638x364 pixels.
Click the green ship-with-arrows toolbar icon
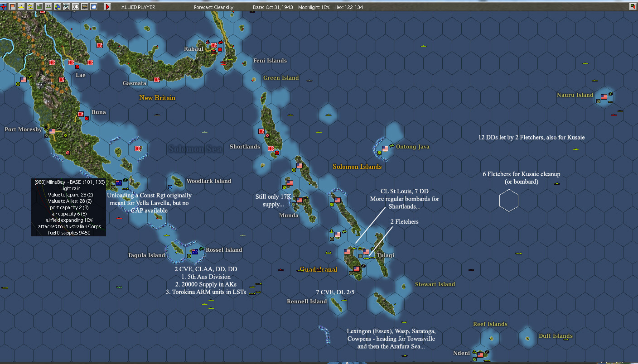click(x=48, y=7)
